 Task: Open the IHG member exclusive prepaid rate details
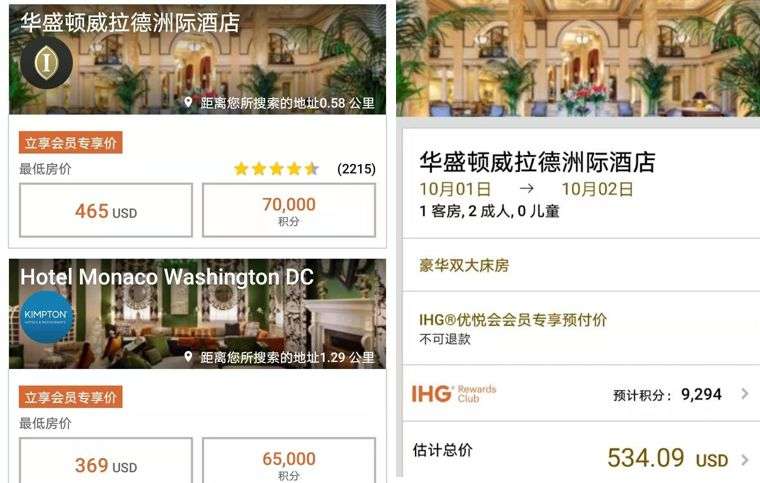tap(581, 328)
